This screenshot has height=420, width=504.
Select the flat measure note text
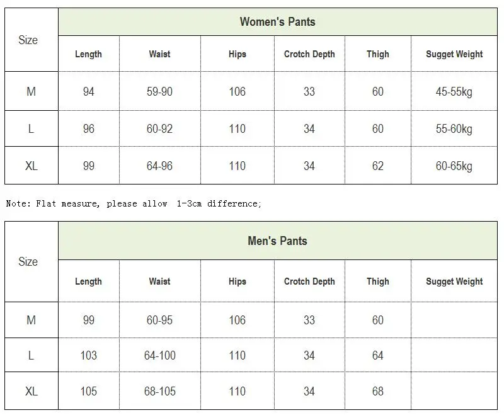click(x=134, y=203)
